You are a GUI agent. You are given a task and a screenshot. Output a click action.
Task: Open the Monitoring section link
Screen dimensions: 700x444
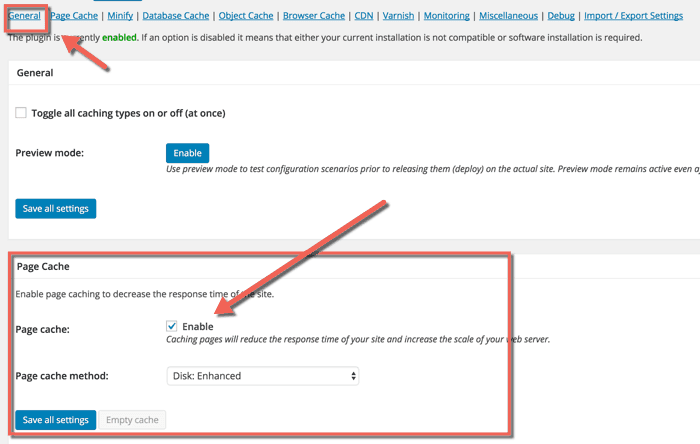coord(446,16)
